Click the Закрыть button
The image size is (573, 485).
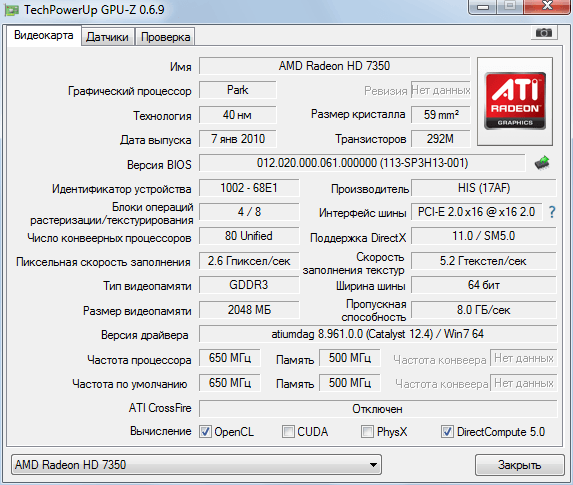(x=519, y=465)
